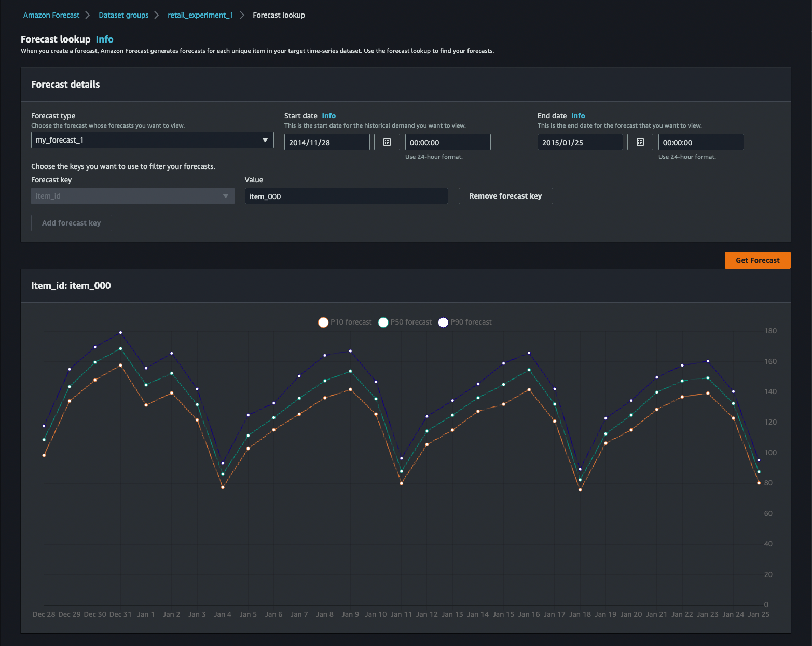Go to Amazon Forecast breadcrumb
This screenshot has height=646, width=812.
click(x=51, y=15)
